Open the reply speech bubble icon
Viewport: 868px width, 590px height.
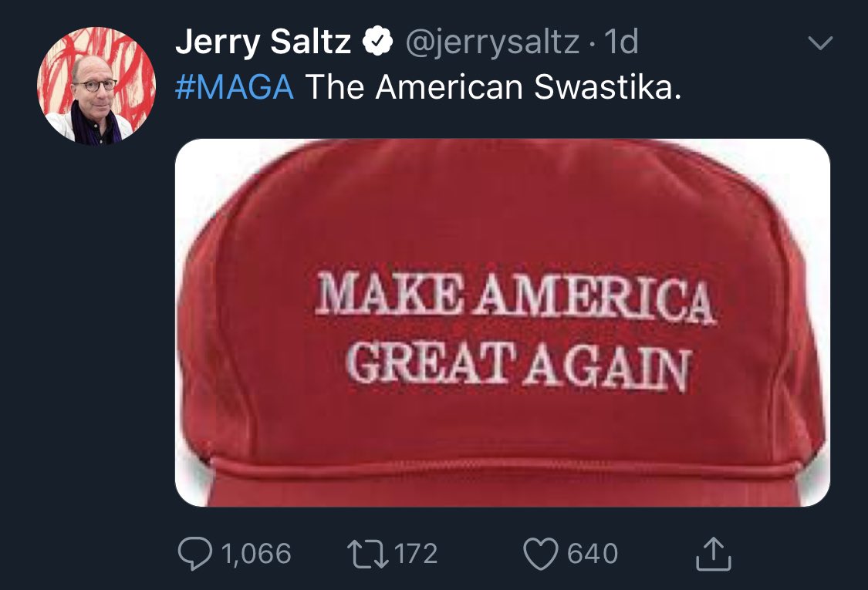pyautogui.click(x=194, y=554)
